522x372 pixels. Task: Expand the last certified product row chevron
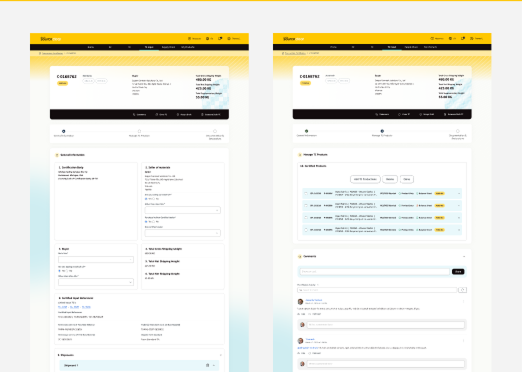click(x=459, y=230)
